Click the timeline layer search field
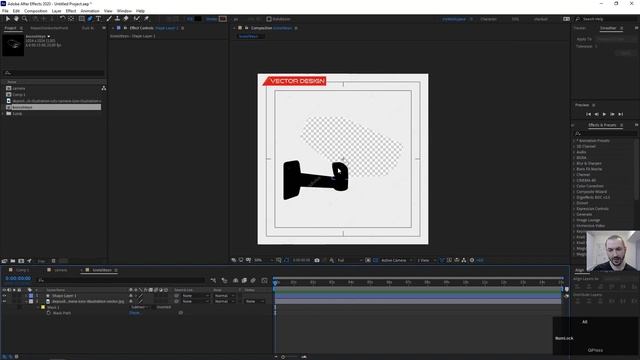The width and height of the screenshot is (640, 360). (x=121, y=280)
